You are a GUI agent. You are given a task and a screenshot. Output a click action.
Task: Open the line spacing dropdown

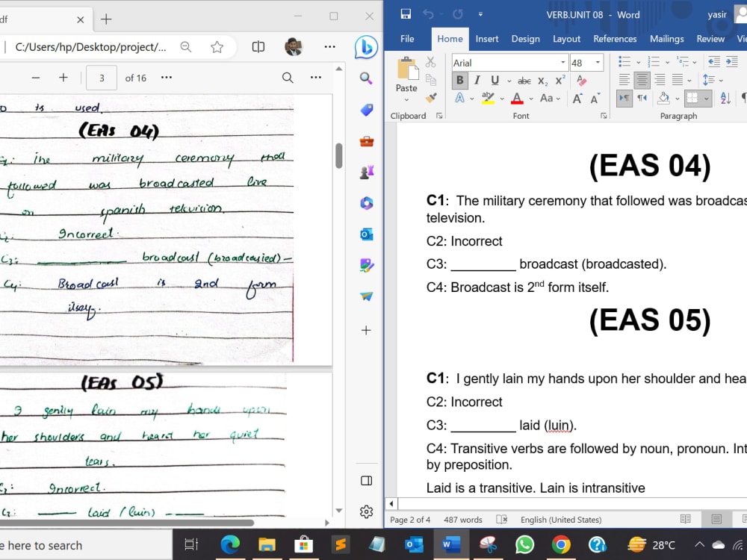point(720,81)
